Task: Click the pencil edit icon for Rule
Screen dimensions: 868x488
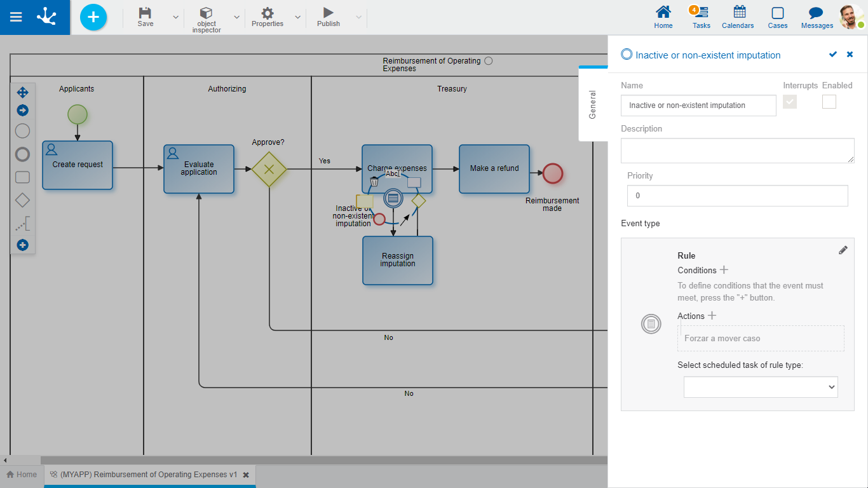Action: pyautogui.click(x=843, y=250)
